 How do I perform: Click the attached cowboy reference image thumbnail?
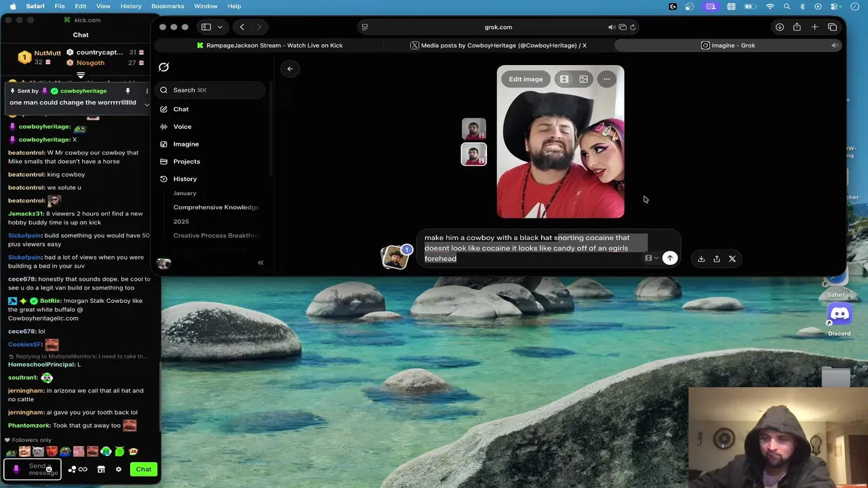395,258
